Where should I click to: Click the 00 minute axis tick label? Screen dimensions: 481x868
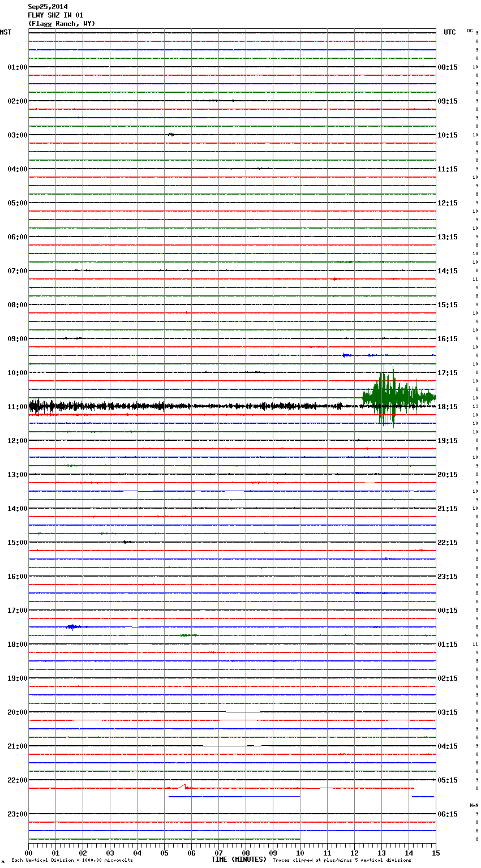tap(29, 853)
